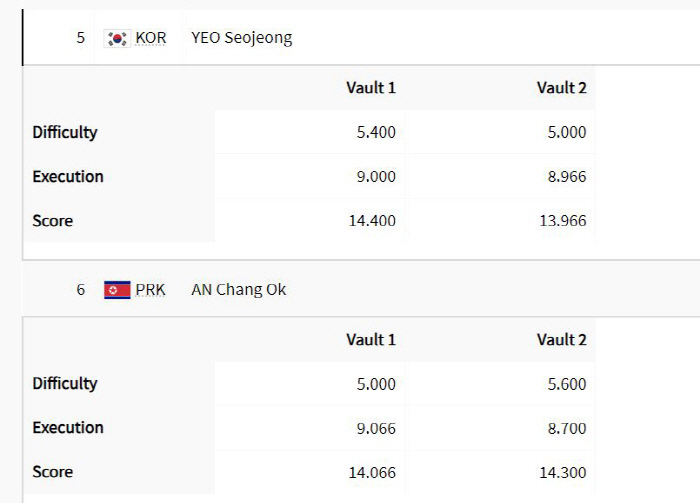Select athlete name AN Chang Ok
The width and height of the screenshot is (700, 503).
pos(239,290)
